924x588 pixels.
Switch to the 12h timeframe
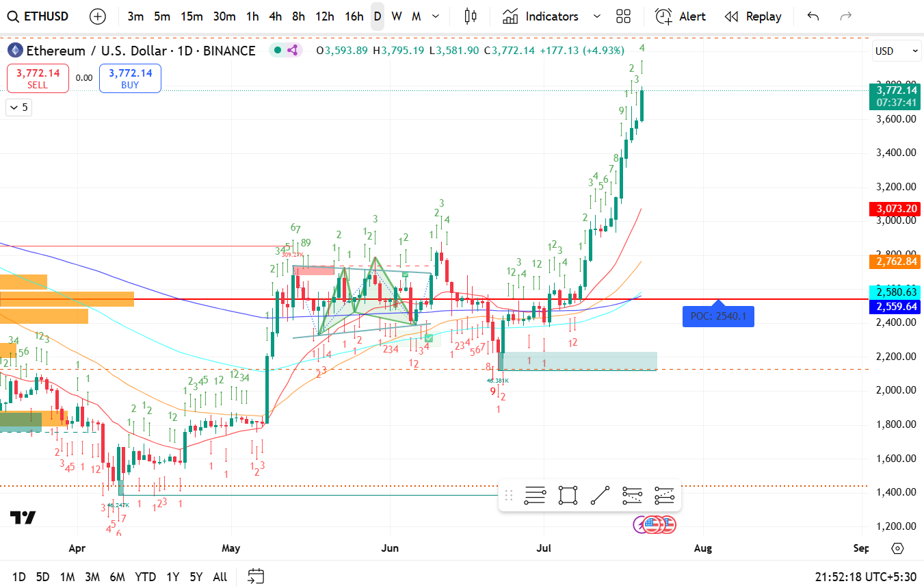pyautogui.click(x=325, y=16)
